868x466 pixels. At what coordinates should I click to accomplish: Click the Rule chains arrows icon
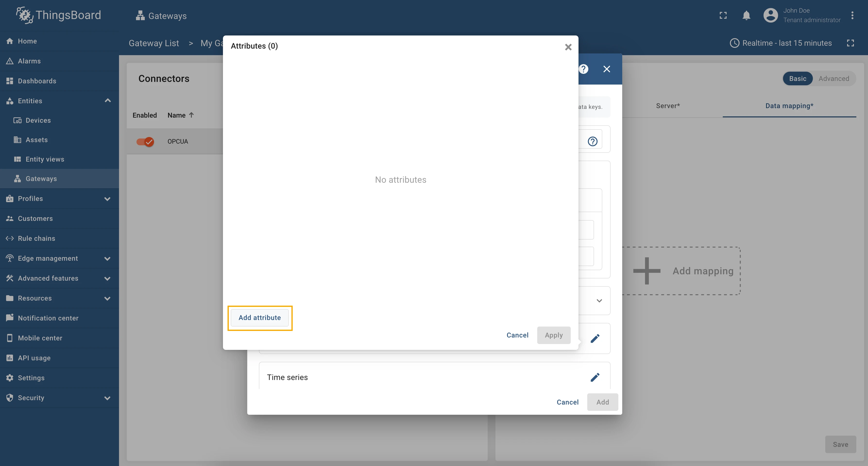10,238
